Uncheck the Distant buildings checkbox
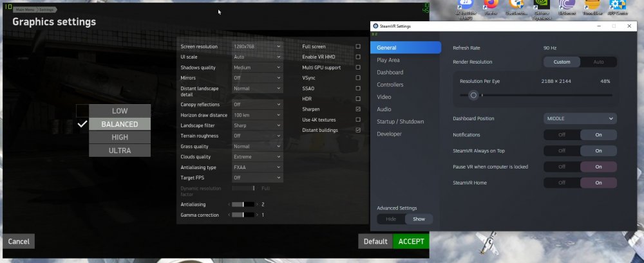Image resolution: width=644 pixels, height=263 pixels. point(358,130)
